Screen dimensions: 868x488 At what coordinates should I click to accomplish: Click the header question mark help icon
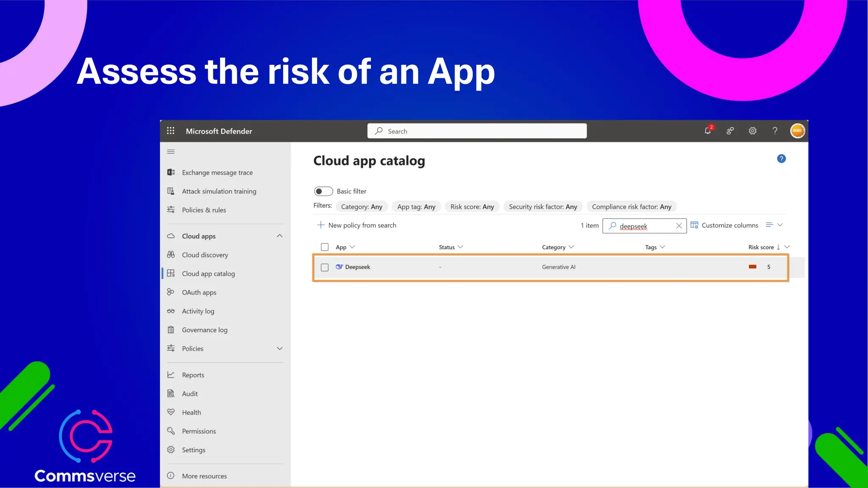[x=775, y=131]
